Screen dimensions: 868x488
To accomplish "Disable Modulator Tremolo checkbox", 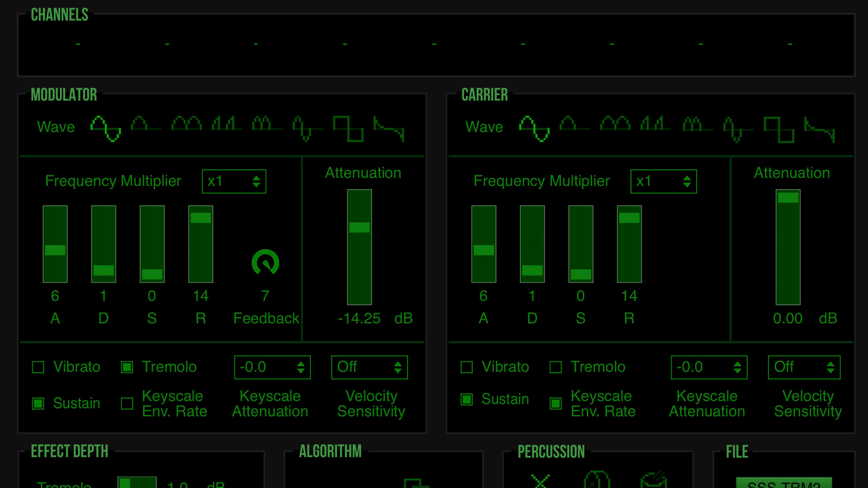I will point(127,367).
